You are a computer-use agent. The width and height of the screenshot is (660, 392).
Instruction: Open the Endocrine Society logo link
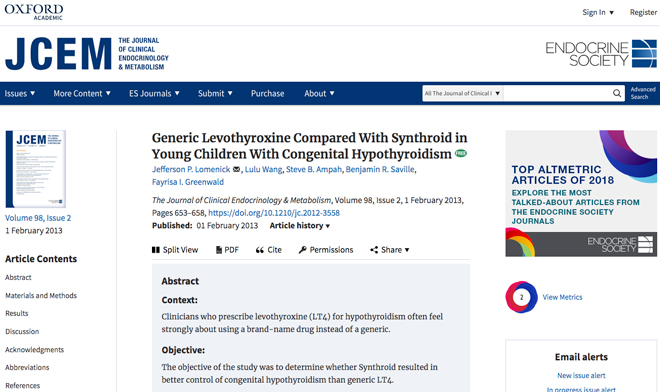[x=601, y=53]
